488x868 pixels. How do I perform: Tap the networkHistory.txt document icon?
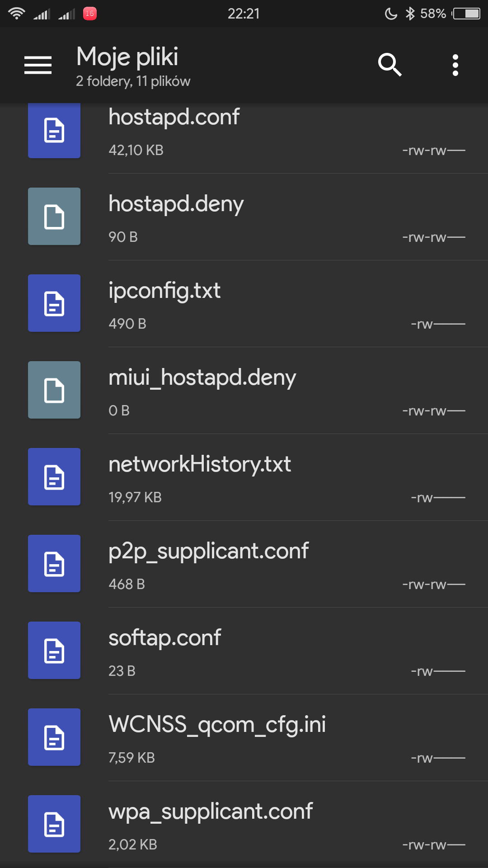coord(54,477)
